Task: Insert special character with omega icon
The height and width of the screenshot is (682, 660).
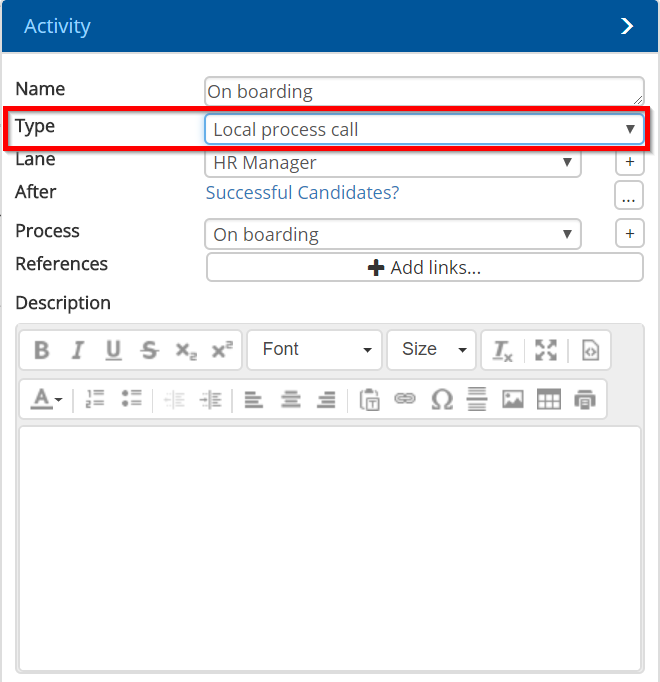Action: click(x=441, y=399)
